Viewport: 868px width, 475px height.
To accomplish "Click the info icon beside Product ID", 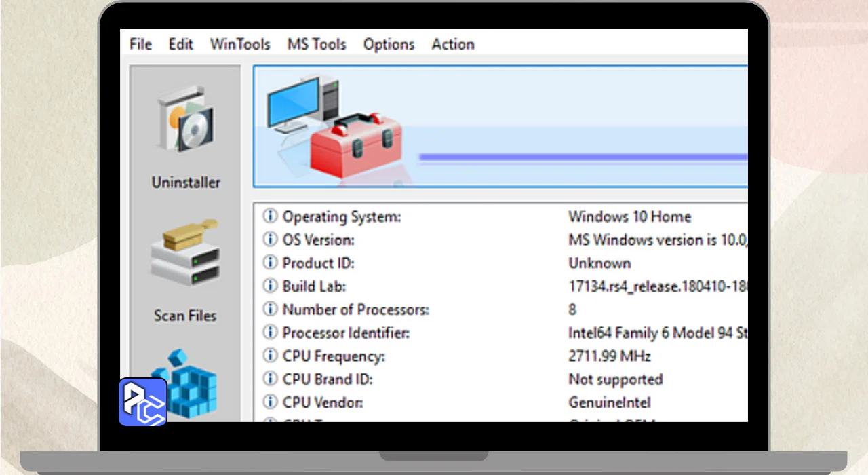I will 271,263.
